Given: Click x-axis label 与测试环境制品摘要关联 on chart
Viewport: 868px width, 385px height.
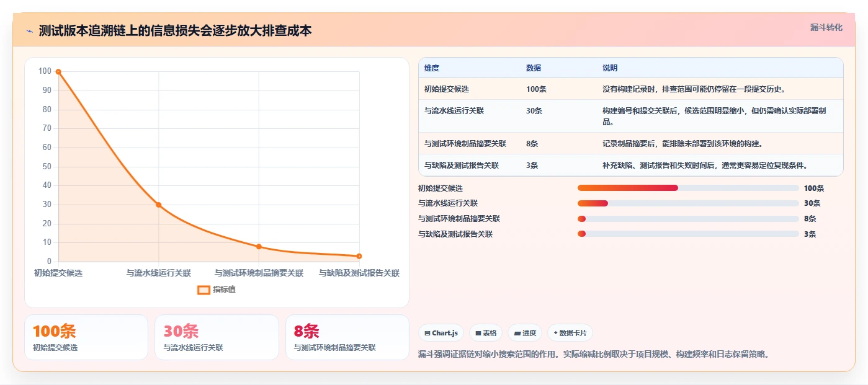Looking at the screenshot, I should click(x=259, y=273).
